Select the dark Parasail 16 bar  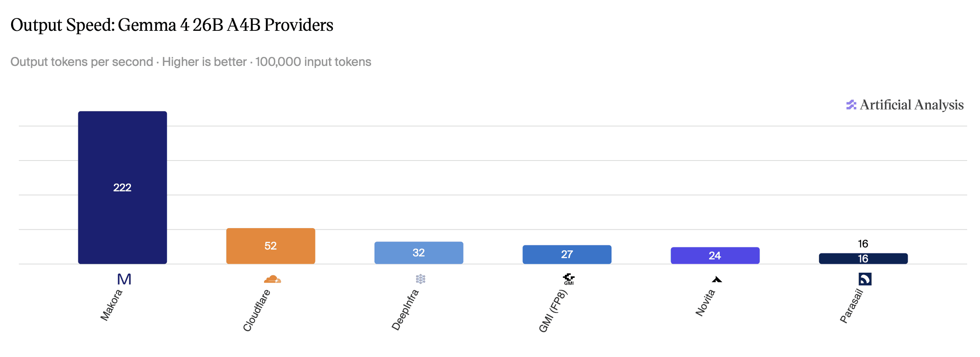point(863,259)
